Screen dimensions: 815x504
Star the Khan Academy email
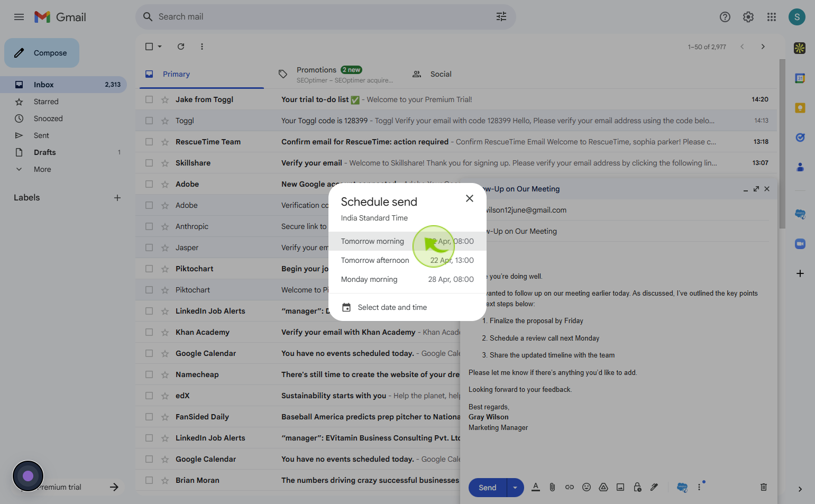pyautogui.click(x=165, y=332)
